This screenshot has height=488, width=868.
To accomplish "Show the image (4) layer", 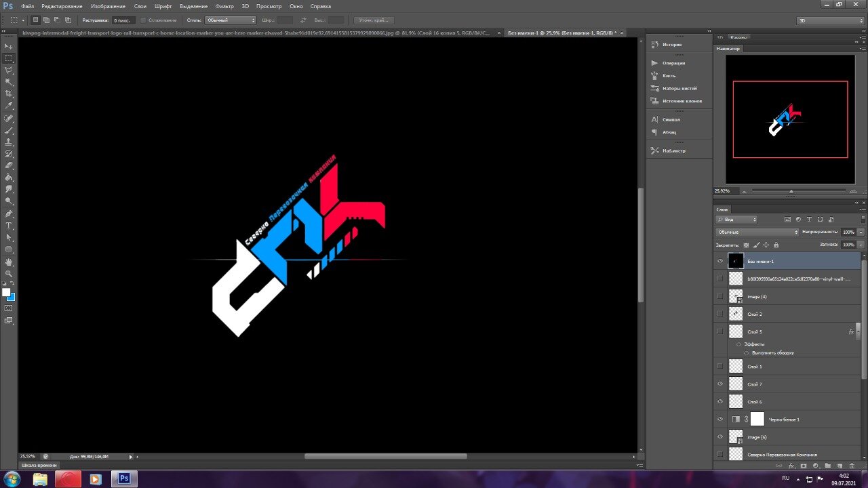I will click(720, 296).
